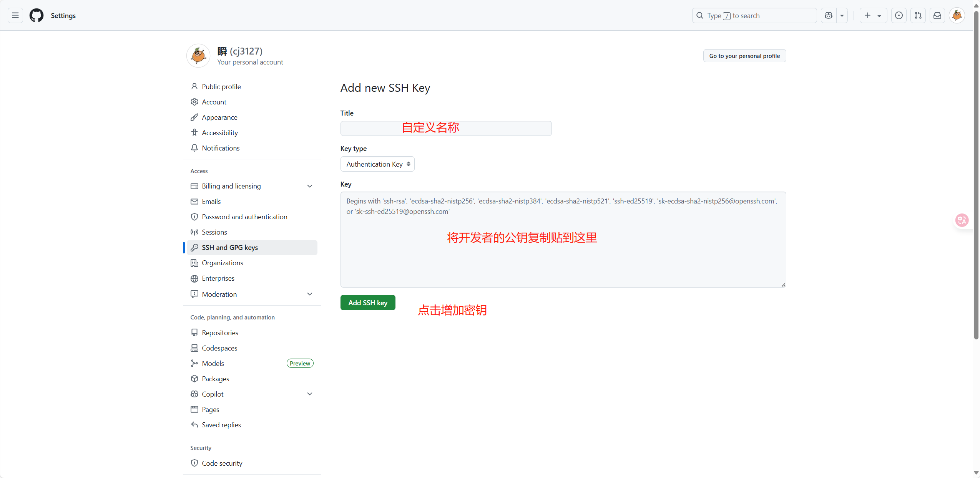Image resolution: width=980 pixels, height=478 pixels.
Task: Click the green Add SSH key button
Action: pyautogui.click(x=368, y=303)
